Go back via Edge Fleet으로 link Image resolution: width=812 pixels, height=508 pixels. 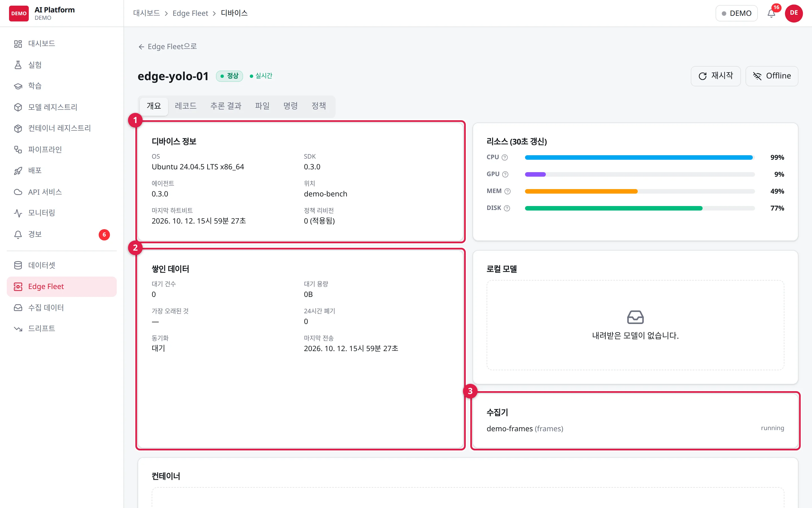(167, 47)
